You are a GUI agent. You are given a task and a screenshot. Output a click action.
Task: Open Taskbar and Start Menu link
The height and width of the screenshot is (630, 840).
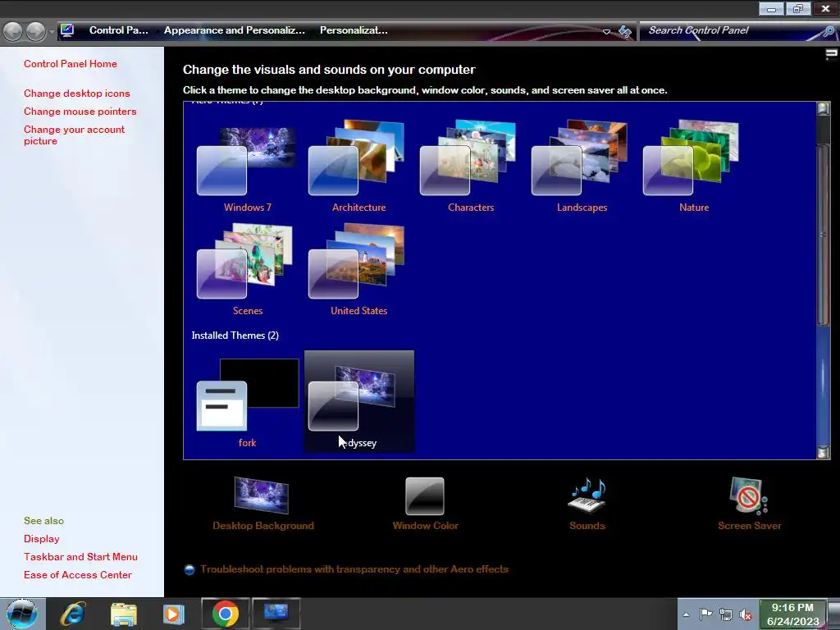pos(80,557)
